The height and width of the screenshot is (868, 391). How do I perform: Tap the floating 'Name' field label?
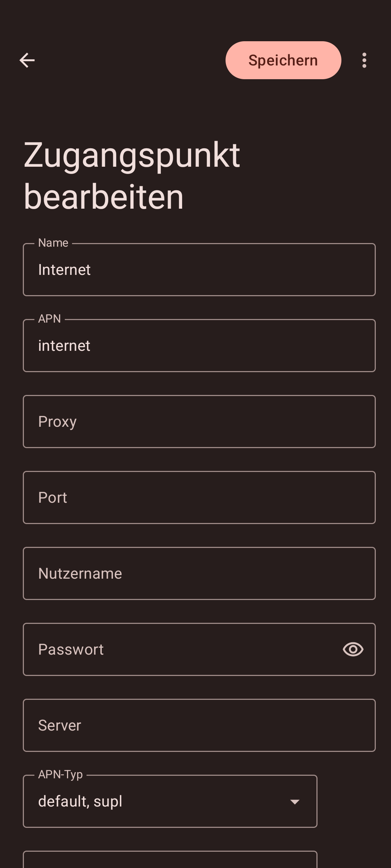53,243
